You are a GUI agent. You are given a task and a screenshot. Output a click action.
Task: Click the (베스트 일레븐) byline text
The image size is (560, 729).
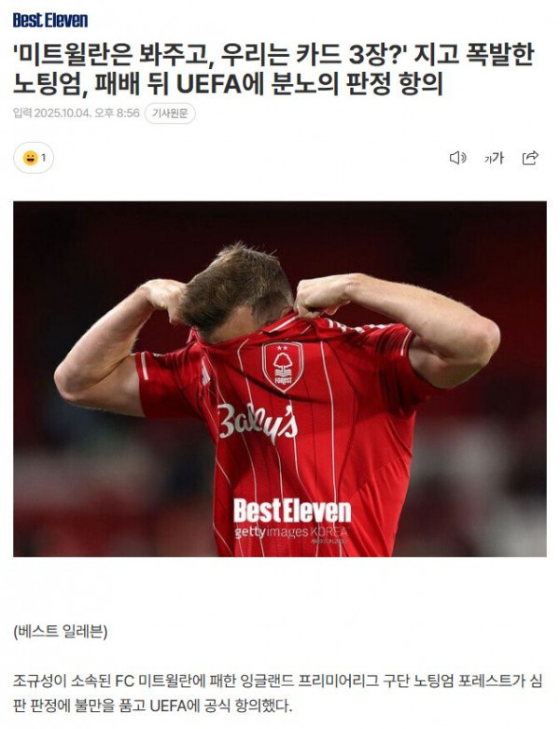(x=61, y=631)
